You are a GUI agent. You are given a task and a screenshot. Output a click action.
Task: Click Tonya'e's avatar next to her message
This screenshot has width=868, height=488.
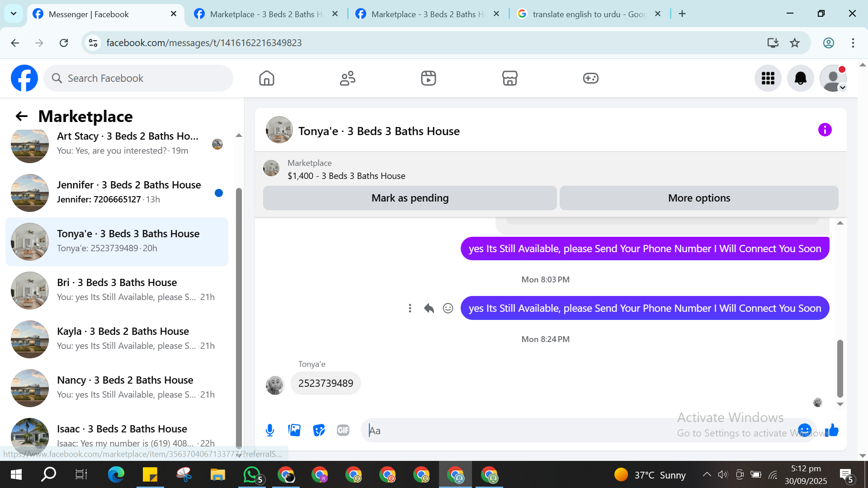(275, 385)
